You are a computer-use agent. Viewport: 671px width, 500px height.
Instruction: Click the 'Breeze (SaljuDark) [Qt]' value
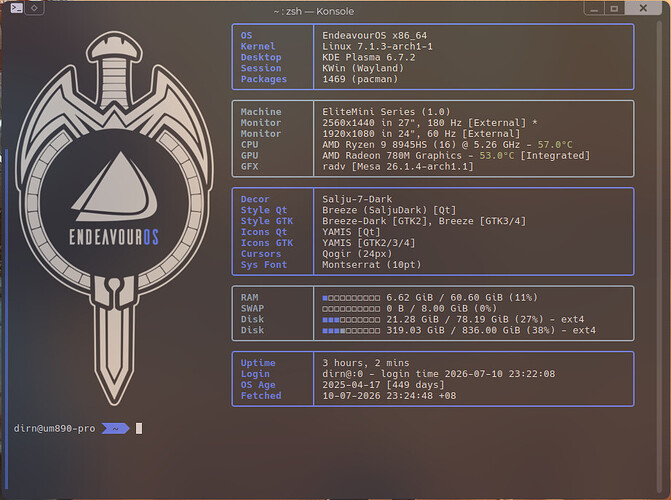(389, 210)
